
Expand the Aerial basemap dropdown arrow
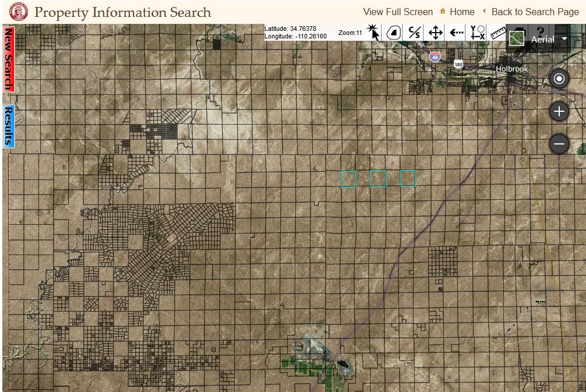tap(564, 38)
